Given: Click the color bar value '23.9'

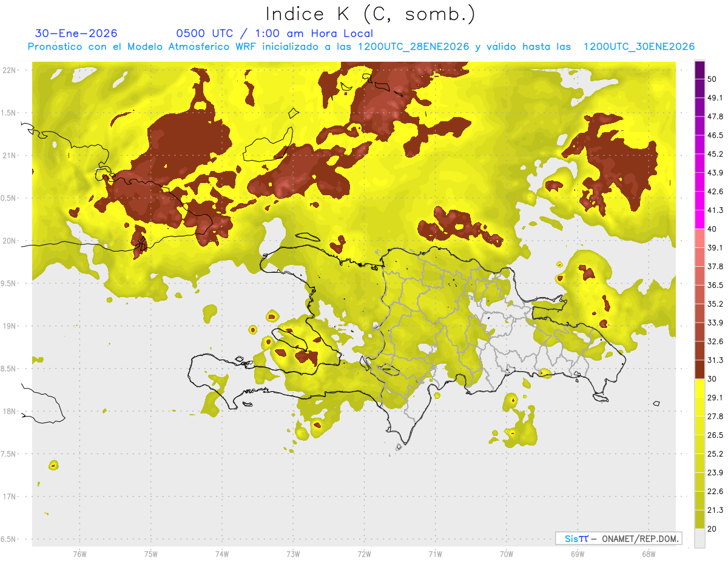Looking at the screenshot, I should coord(715,472).
